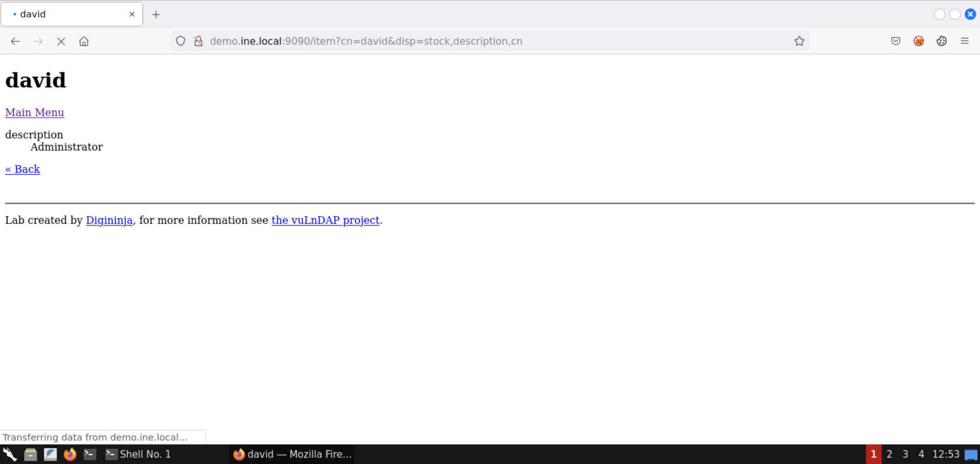
Task: Go to the Firefox home page icon
Action: tap(84, 41)
